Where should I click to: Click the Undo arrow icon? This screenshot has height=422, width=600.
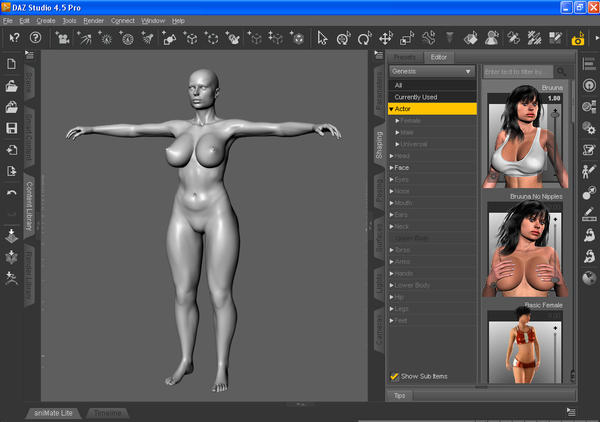click(11, 192)
